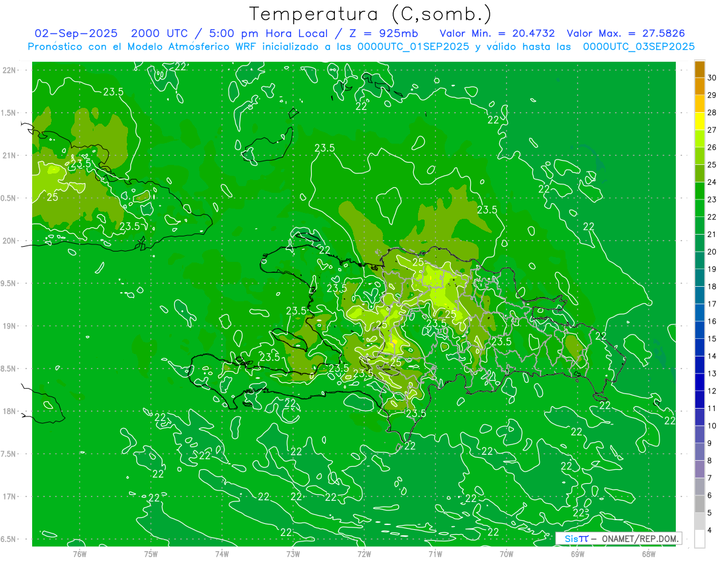Click the blue legend swatch between 14 and 15
Screen dimensions: 728x562
(699, 347)
